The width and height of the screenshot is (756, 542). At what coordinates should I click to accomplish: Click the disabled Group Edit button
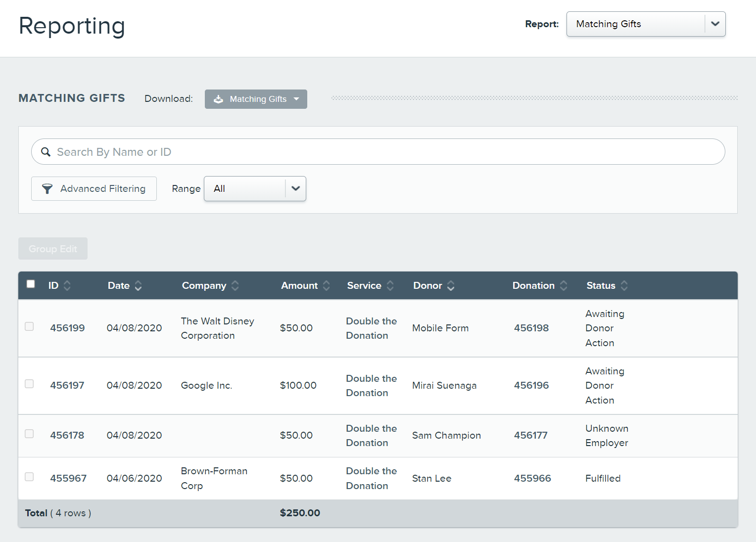pos(53,249)
